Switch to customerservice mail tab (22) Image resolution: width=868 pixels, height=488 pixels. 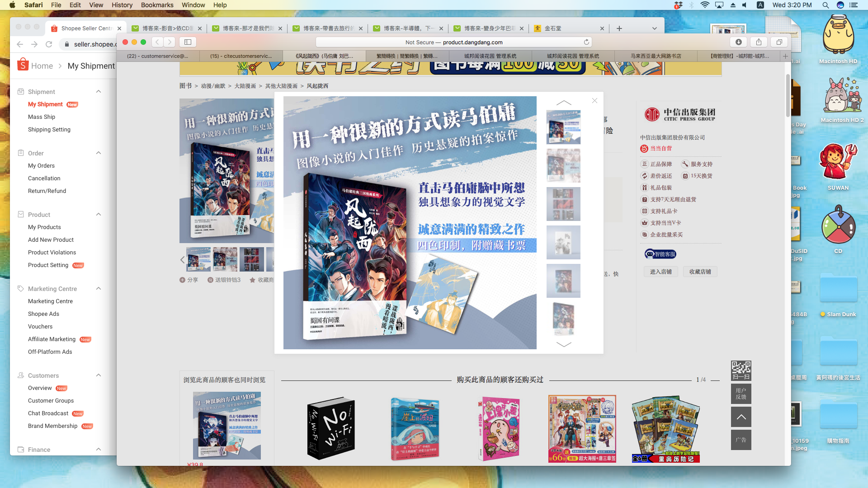158,56
